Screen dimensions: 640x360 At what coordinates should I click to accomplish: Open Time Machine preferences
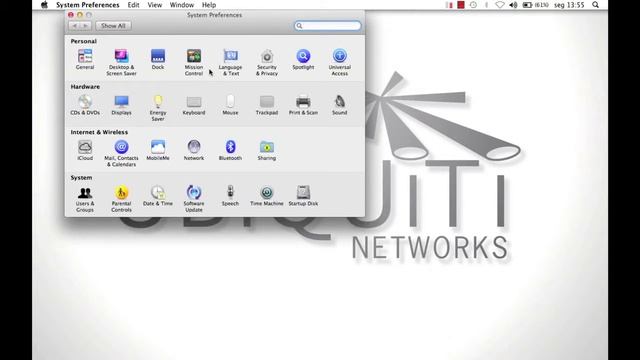(x=267, y=196)
